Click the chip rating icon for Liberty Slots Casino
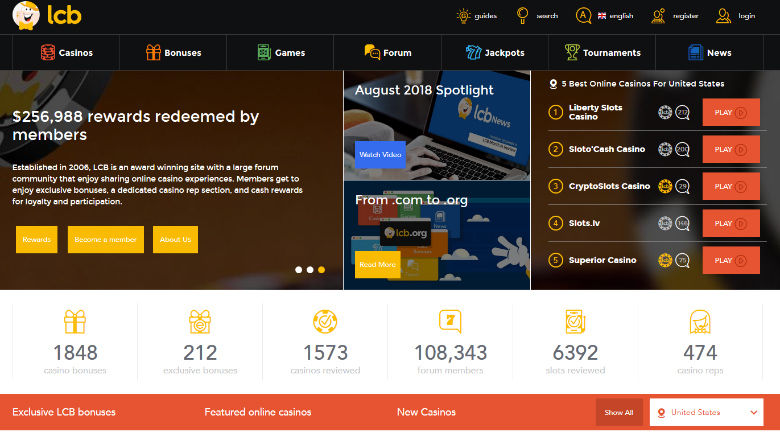 tap(665, 112)
